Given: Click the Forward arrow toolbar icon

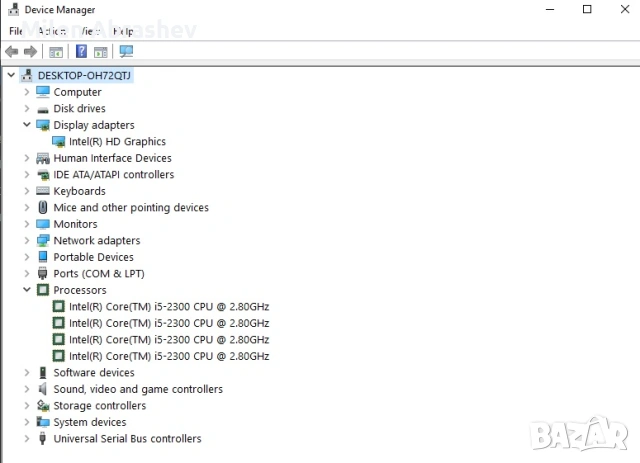Looking at the screenshot, I should (x=30, y=51).
